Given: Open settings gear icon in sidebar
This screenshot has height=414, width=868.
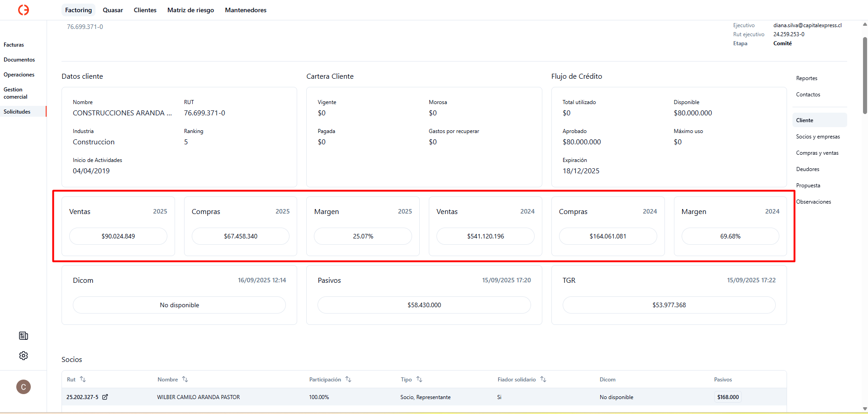Looking at the screenshot, I should click(24, 356).
